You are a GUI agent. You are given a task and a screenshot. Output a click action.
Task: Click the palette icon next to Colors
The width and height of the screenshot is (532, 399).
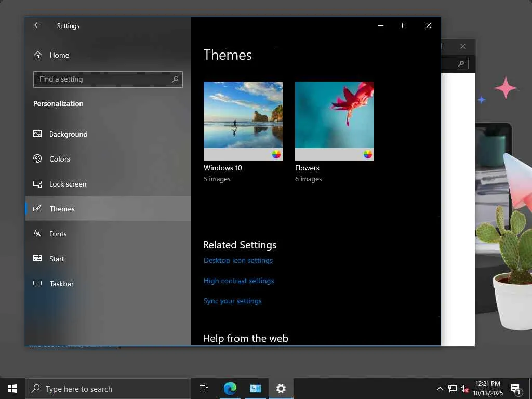(x=37, y=159)
